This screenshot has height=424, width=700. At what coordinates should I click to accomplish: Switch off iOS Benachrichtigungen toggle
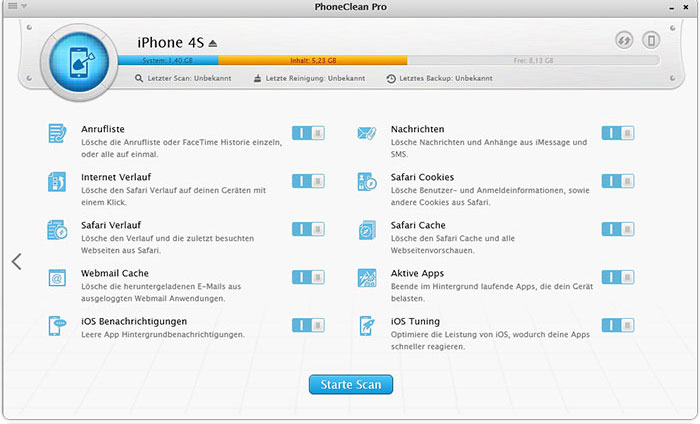point(308,325)
